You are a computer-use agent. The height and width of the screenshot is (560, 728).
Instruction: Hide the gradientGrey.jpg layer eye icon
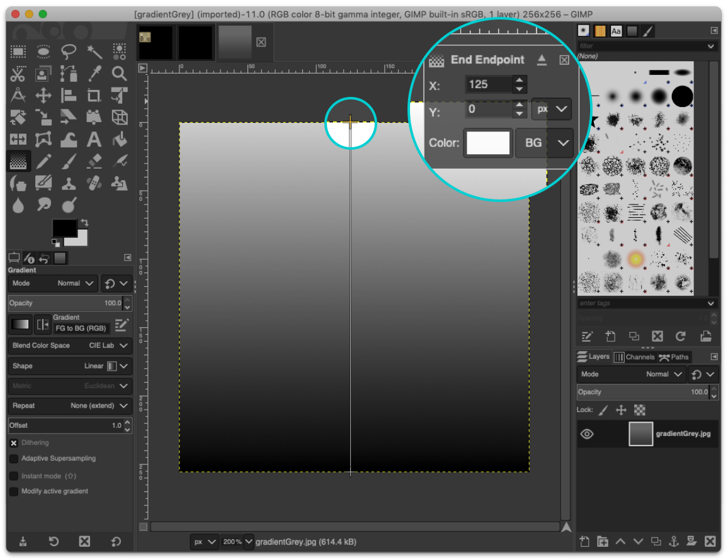click(x=587, y=434)
